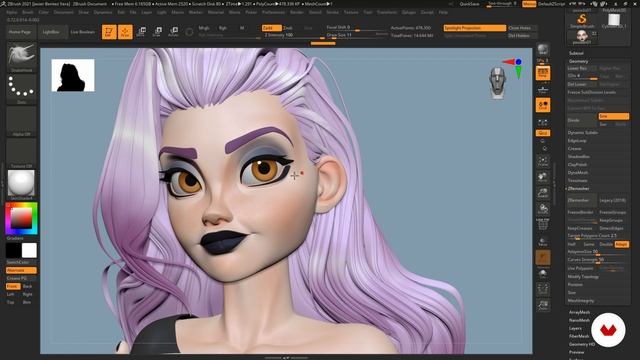Pick a hue in the color picker square
640x360 pixels.
coord(21,218)
